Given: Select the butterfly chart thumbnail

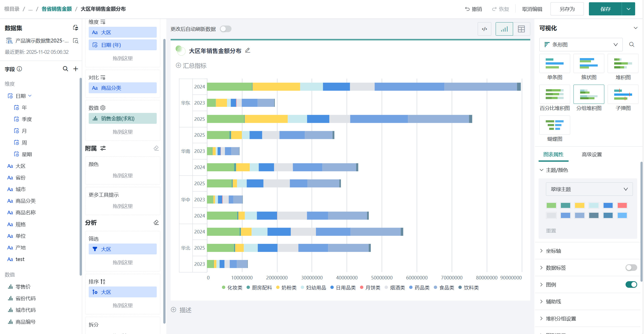Looking at the screenshot, I should point(555,125).
